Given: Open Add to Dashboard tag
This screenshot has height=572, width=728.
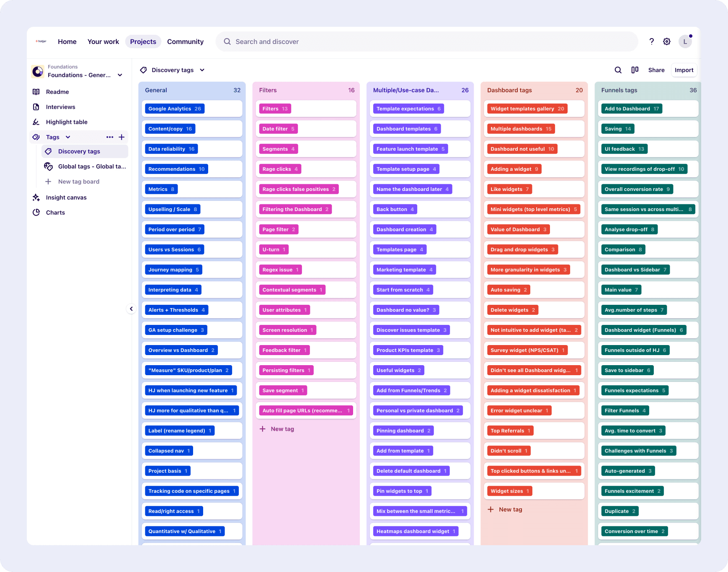Looking at the screenshot, I should (x=632, y=108).
